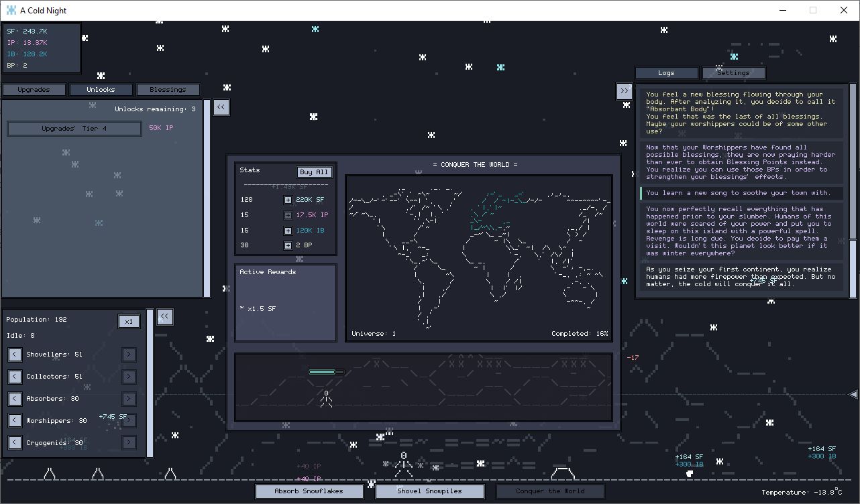Add a stat point costing 17.5K IP
The width and height of the screenshot is (860, 504).
coord(288,215)
